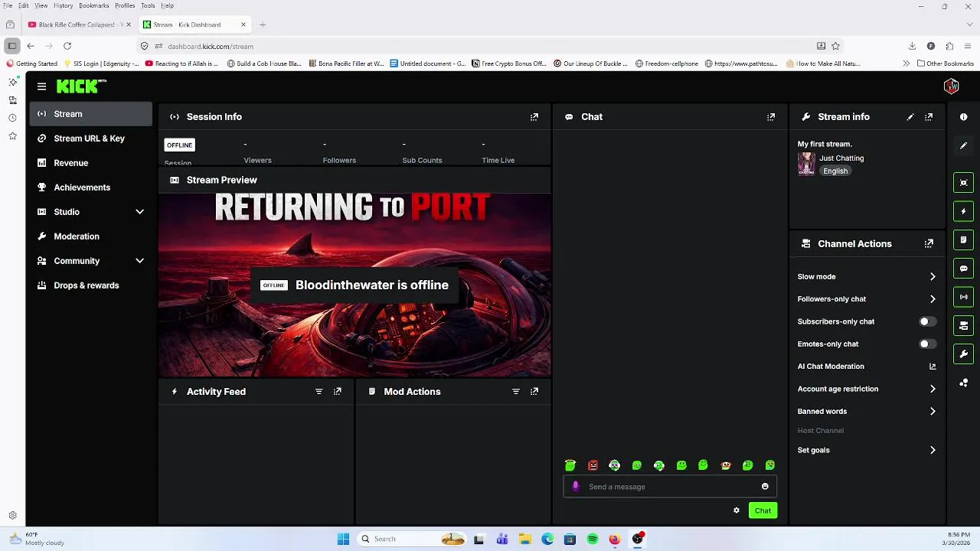
Task: Click the taskbar Search box
Action: [x=412, y=539]
